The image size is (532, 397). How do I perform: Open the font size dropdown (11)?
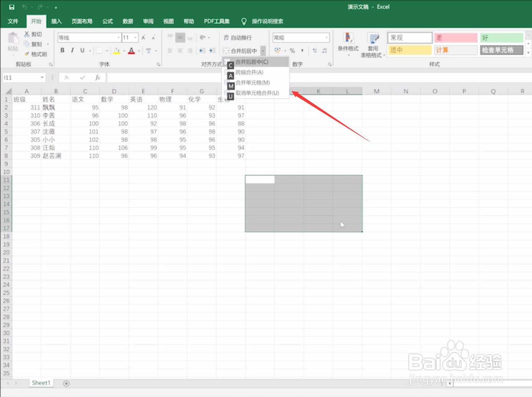pyautogui.click(x=135, y=37)
